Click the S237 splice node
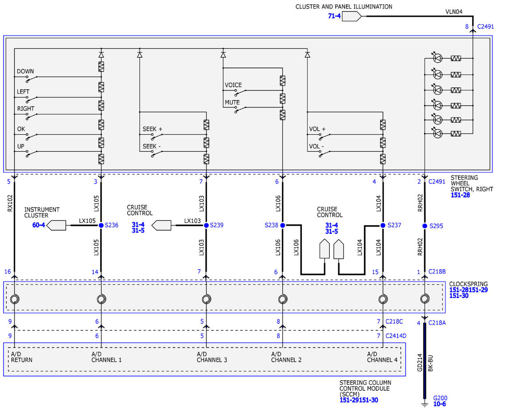This screenshot has height=411, width=532. pos(383,225)
